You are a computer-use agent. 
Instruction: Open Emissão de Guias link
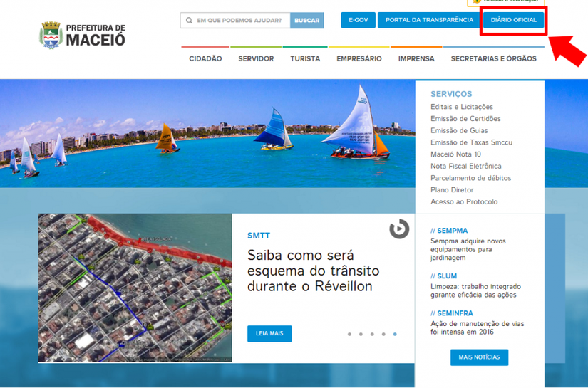(x=459, y=130)
